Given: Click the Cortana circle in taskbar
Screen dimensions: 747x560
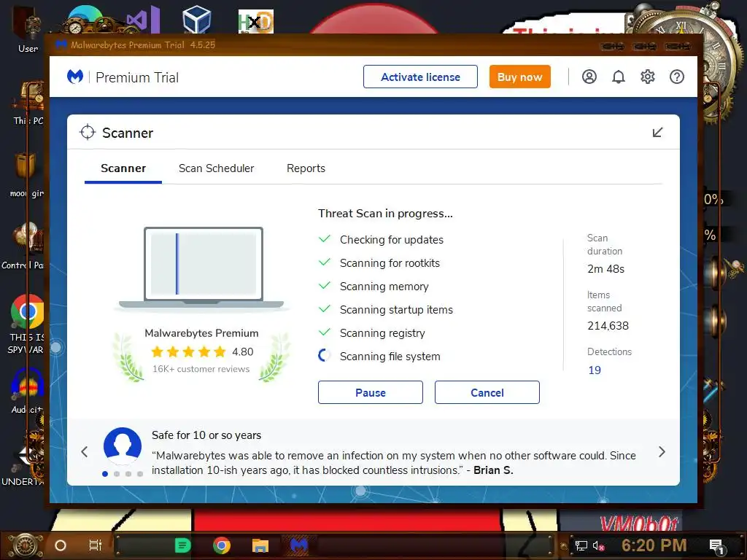Looking at the screenshot, I should (x=61, y=545).
